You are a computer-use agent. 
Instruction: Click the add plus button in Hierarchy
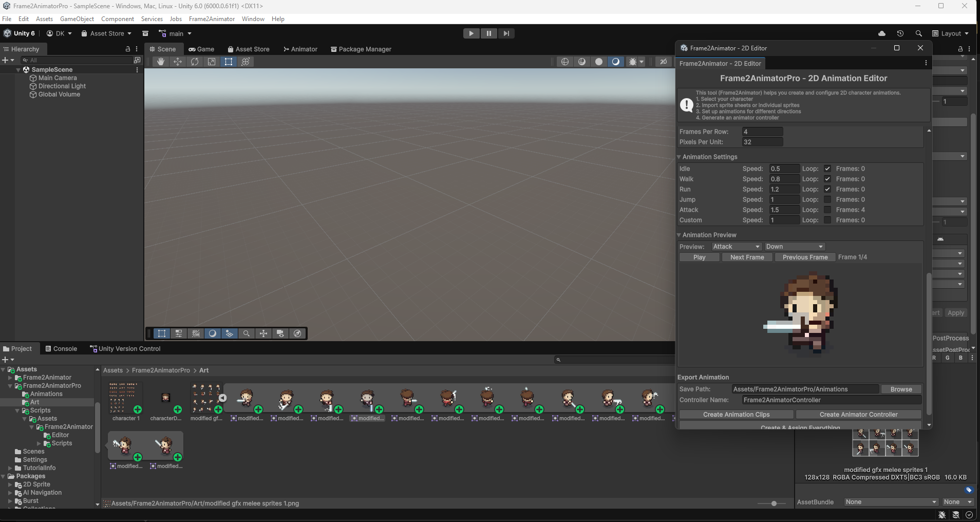pyautogui.click(x=7, y=60)
